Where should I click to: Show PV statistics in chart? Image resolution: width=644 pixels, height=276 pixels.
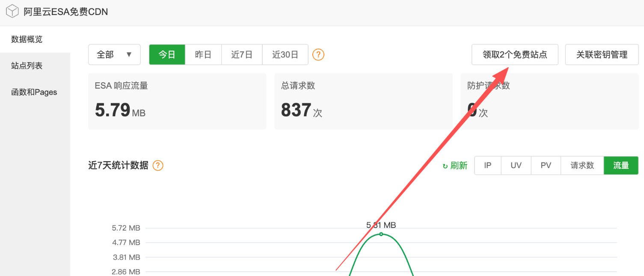coord(546,165)
